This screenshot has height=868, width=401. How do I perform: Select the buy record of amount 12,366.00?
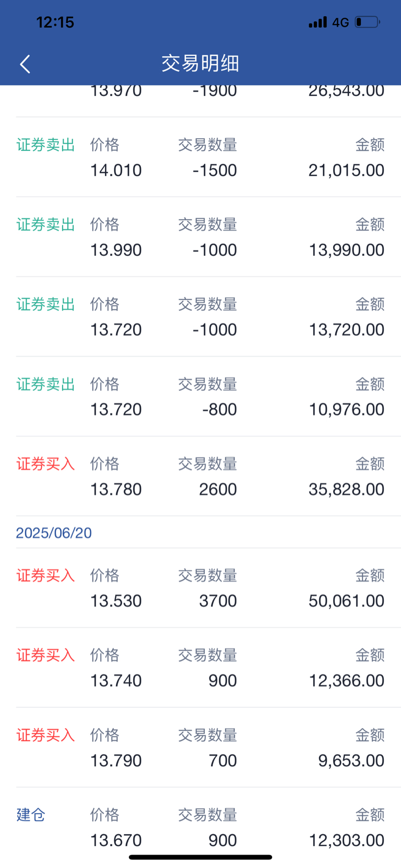(200, 668)
